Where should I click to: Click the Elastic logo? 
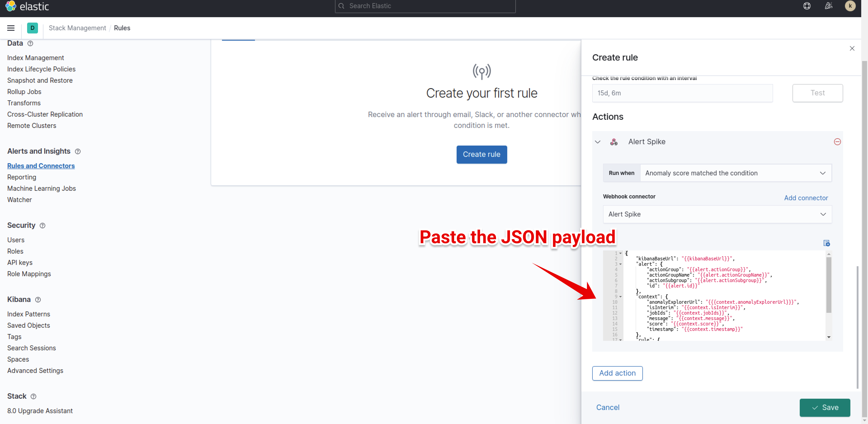27,6
